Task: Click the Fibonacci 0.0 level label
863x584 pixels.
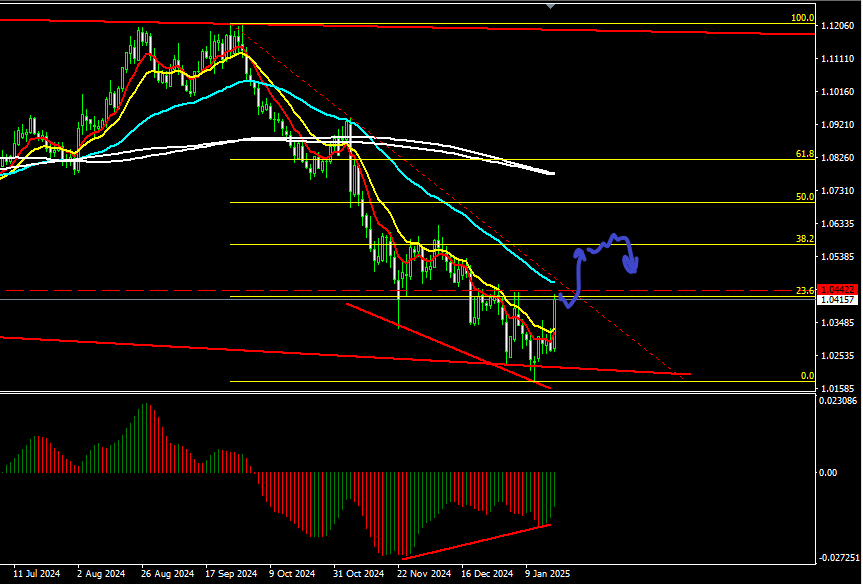Action: click(x=807, y=376)
